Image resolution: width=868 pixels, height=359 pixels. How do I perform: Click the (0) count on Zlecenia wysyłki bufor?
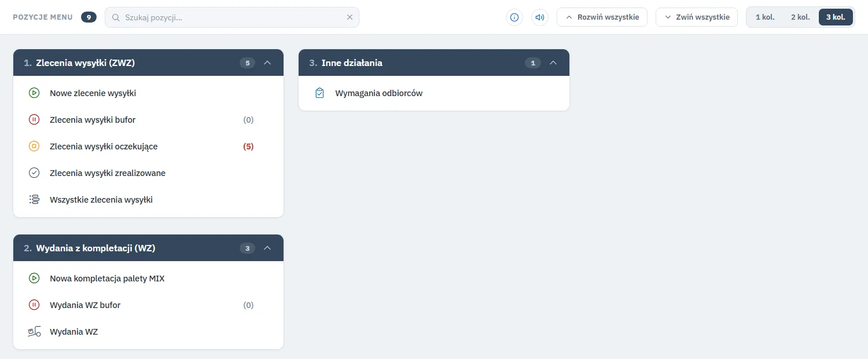(248, 120)
